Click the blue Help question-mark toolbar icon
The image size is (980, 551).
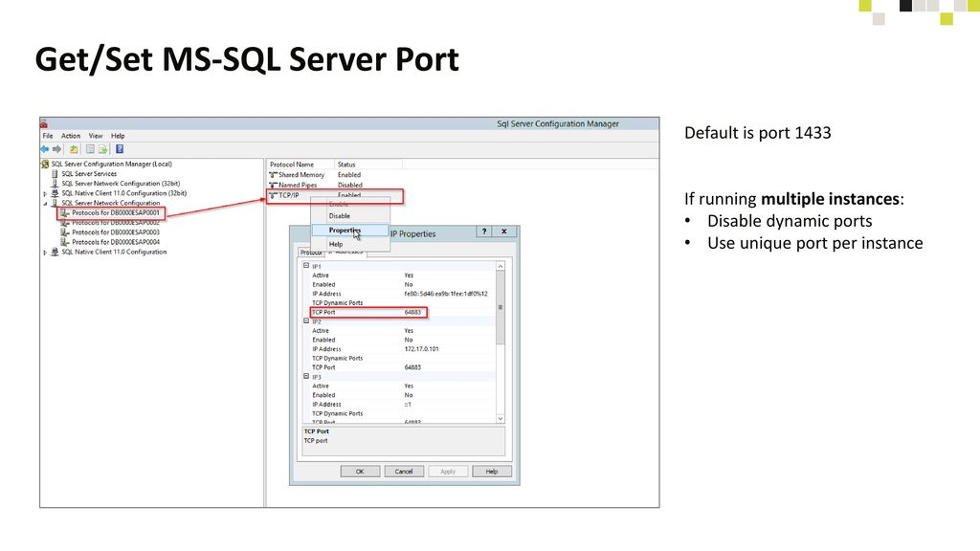click(x=120, y=149)
